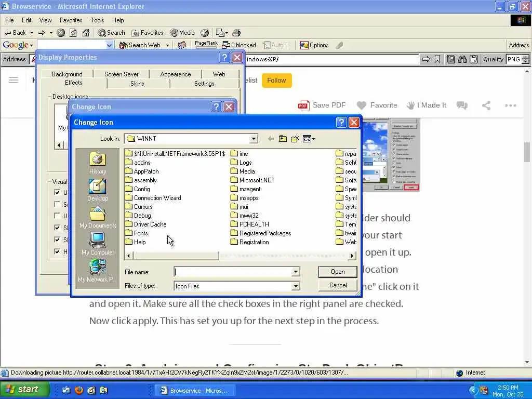The image size is (532, 399).
Task: Select the PCHEALTH folder
Action: [250, 224]
